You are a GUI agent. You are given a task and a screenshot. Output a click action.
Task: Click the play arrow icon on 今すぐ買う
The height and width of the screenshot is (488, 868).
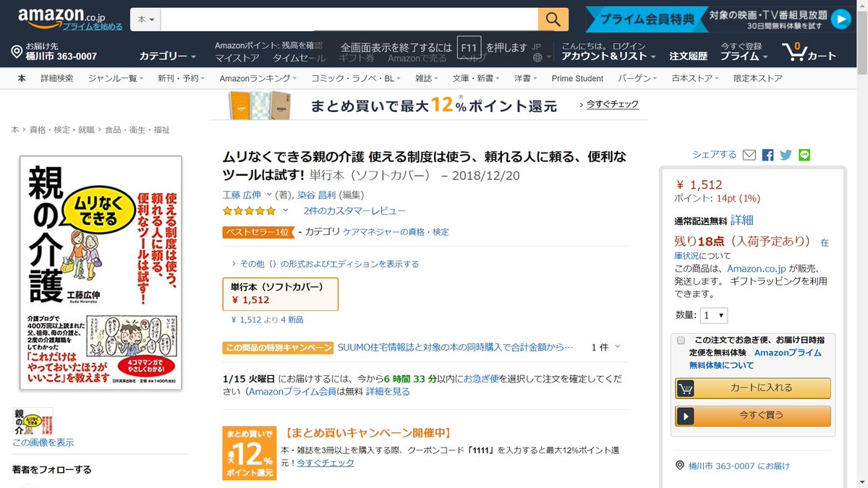[685, 416]
